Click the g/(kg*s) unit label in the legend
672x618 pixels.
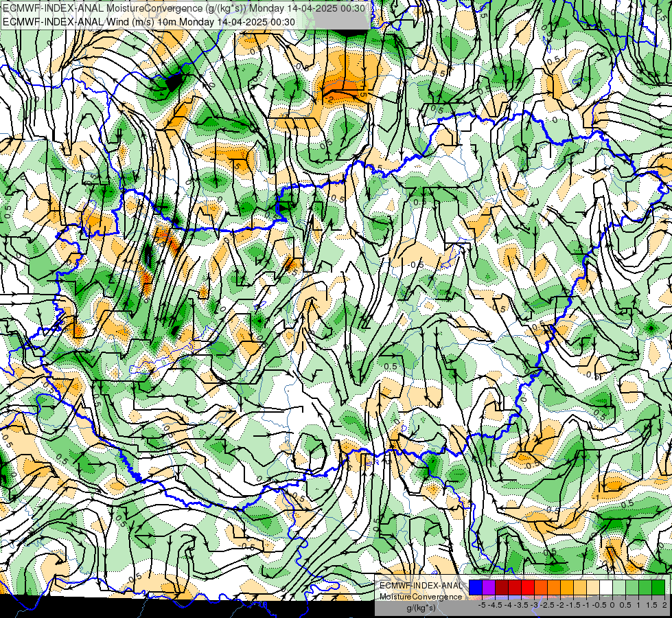click(421, 608)
